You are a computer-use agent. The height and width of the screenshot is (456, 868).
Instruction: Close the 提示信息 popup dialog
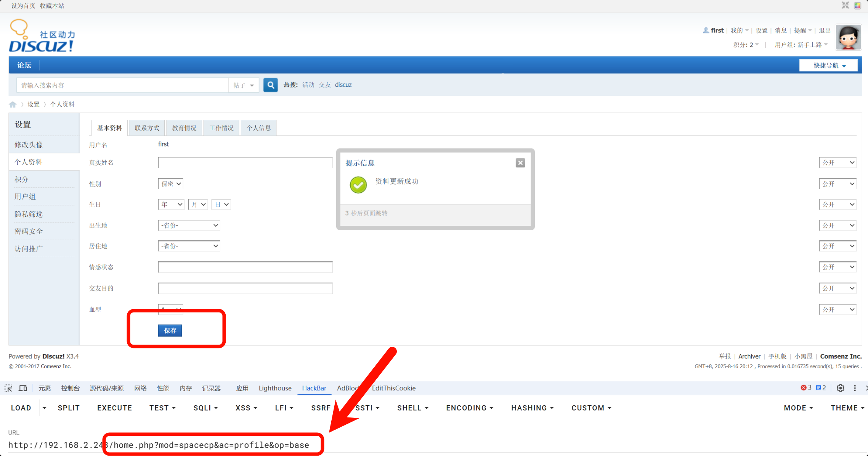[x=520, y=163]
